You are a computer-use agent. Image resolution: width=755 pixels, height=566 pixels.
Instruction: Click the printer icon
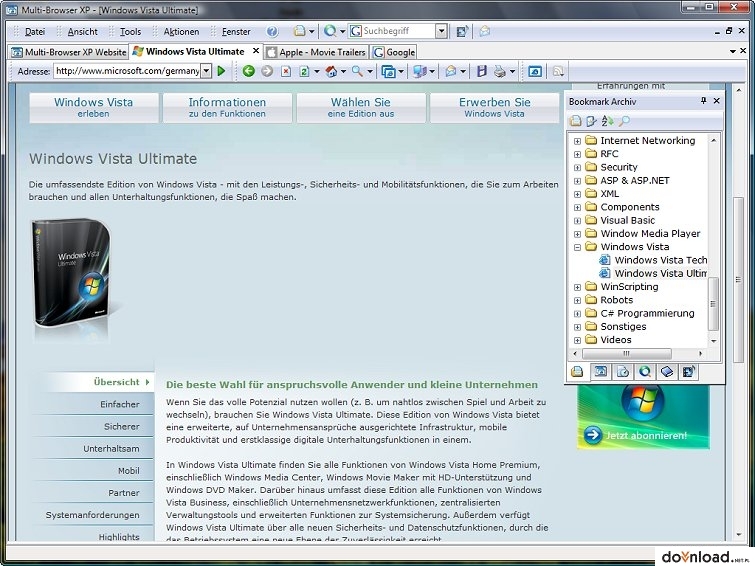point(500,71)
